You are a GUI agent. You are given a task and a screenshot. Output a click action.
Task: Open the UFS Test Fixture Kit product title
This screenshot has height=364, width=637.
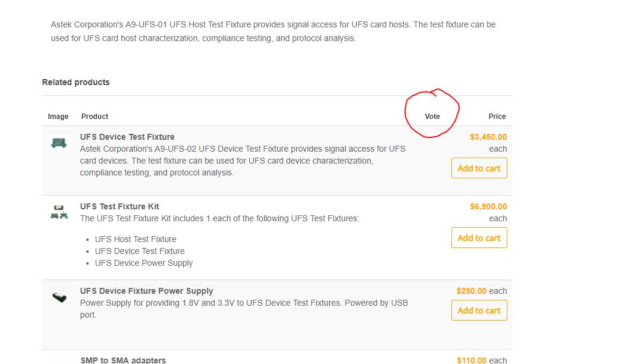click(x=120, y=206)
